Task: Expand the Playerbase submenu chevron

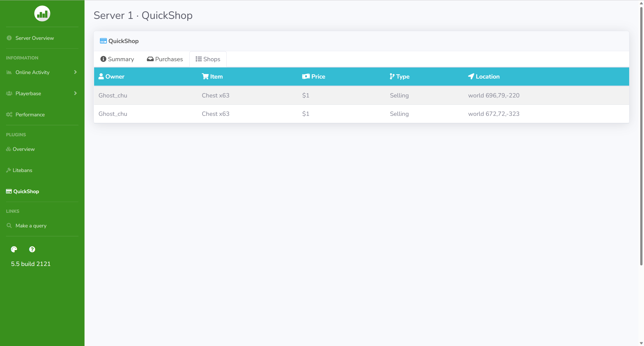Action: 75,93
